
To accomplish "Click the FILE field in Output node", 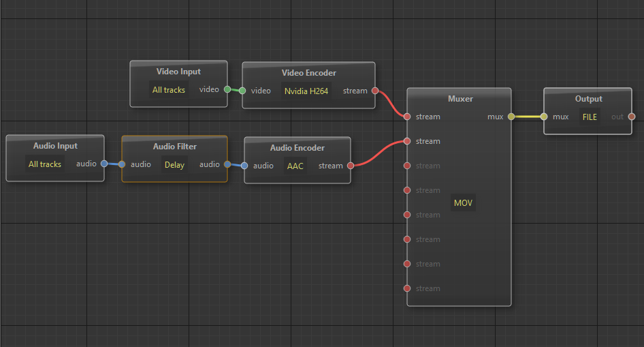I will pyautogui.click(x=590, y=117).
